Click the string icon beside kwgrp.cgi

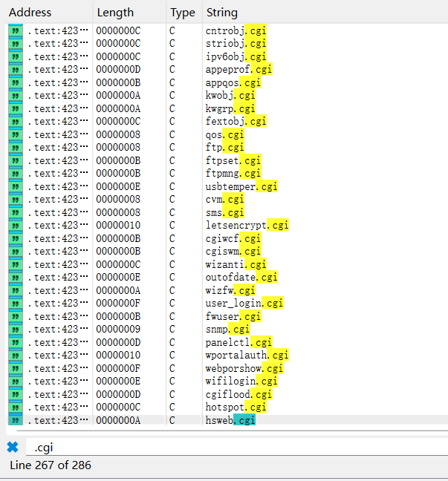point(16,108)
